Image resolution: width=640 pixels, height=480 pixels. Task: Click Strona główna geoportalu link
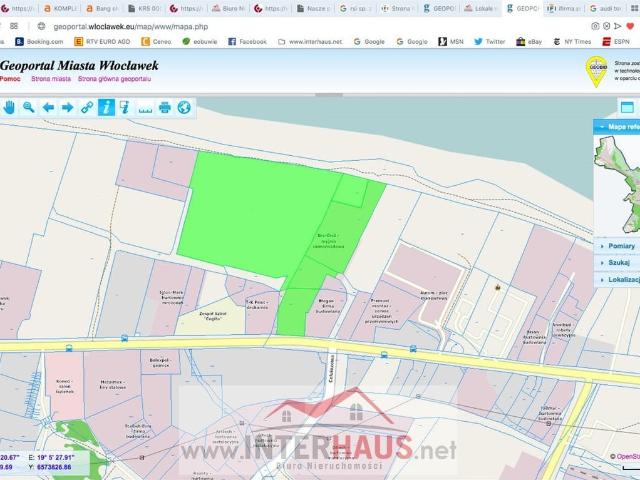click(x=114, y=79)
